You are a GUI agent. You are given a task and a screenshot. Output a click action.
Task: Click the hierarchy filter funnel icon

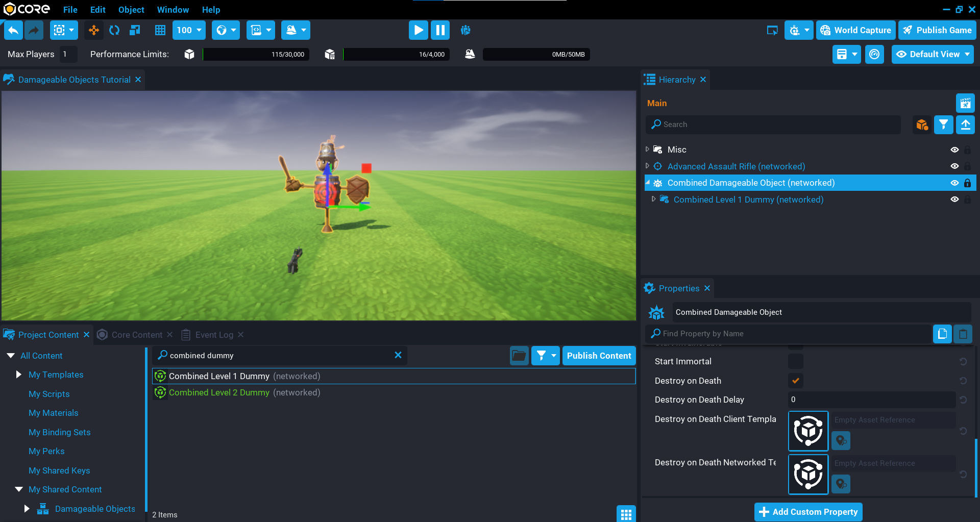943,125
